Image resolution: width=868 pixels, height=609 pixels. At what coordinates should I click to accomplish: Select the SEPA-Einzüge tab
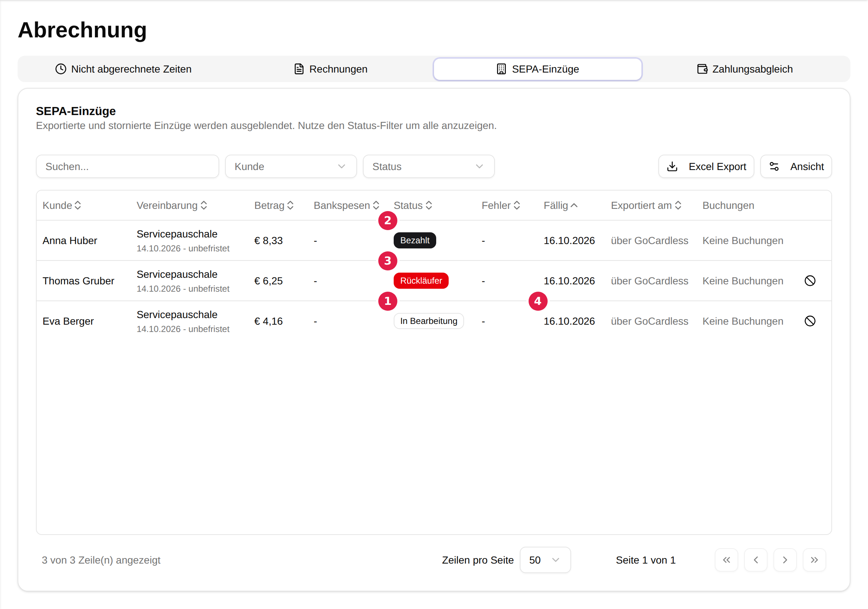[x=537, y=69]
